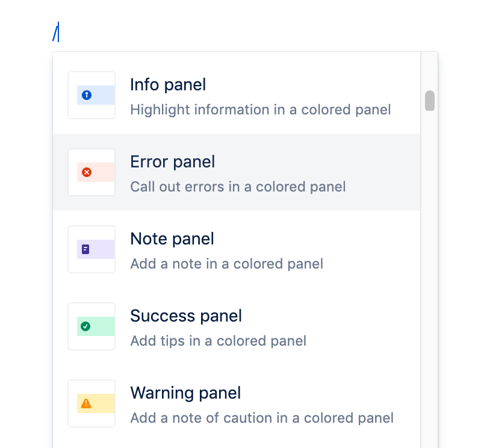Insert an Info panel
484x448 pixels.
click(x=241, y=95)
